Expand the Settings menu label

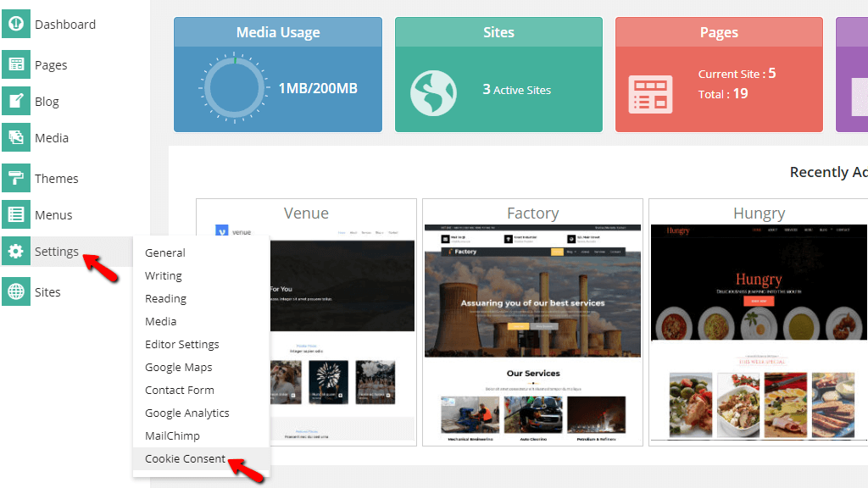coord(57,252)
